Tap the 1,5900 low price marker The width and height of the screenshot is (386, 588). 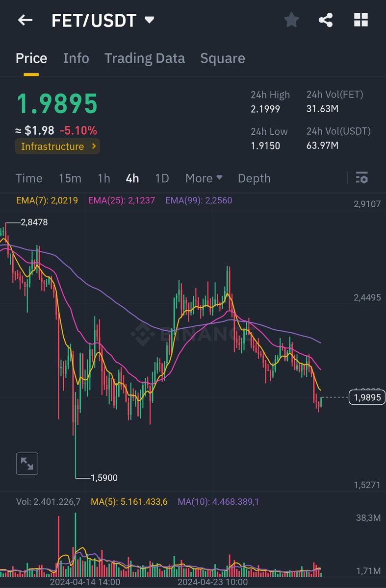tap(104, 478)
